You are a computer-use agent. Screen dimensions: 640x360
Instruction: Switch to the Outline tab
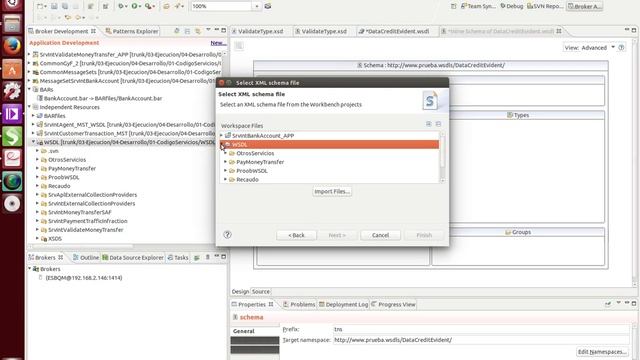coord(86,258)
